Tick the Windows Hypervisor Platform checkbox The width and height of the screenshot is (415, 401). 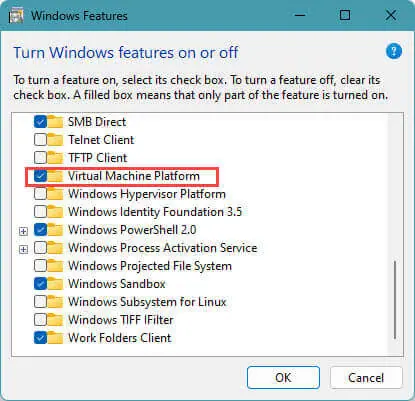click(x=40, y=194)
